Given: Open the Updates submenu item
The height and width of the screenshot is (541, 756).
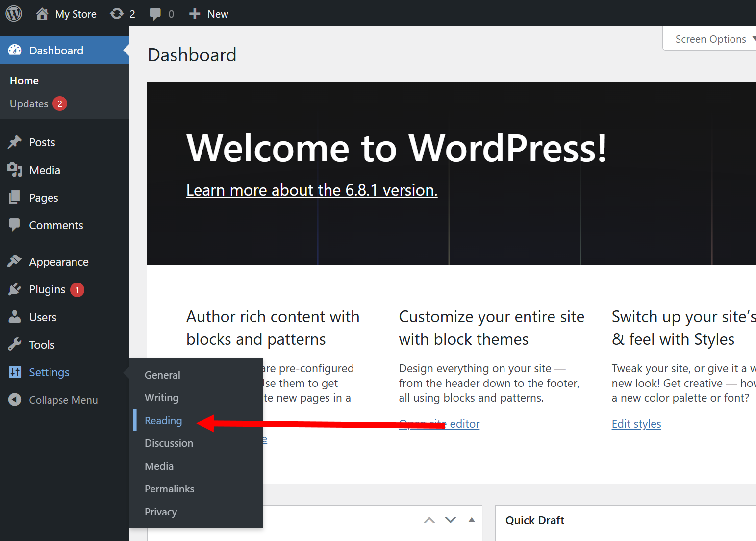Looking at the screenshot, I should point(29,104).
